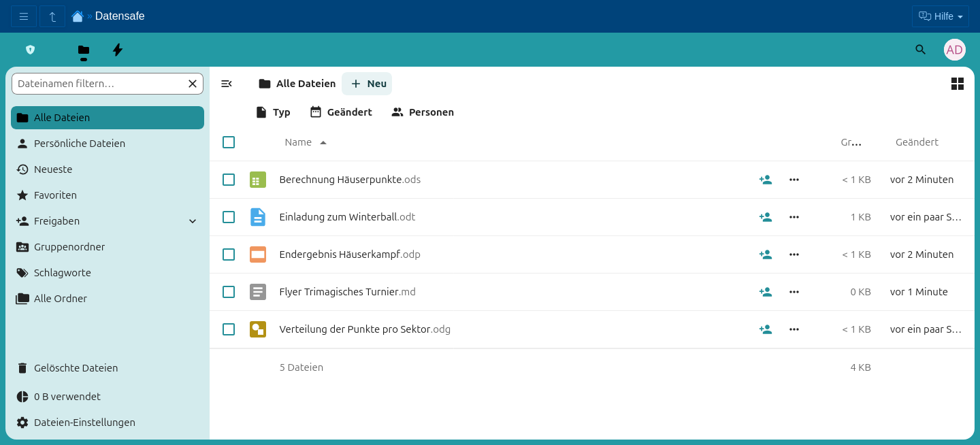Switch to grid view icon
Image resolution: width=980 pixels, height=445 pixels.
(957, 84)
